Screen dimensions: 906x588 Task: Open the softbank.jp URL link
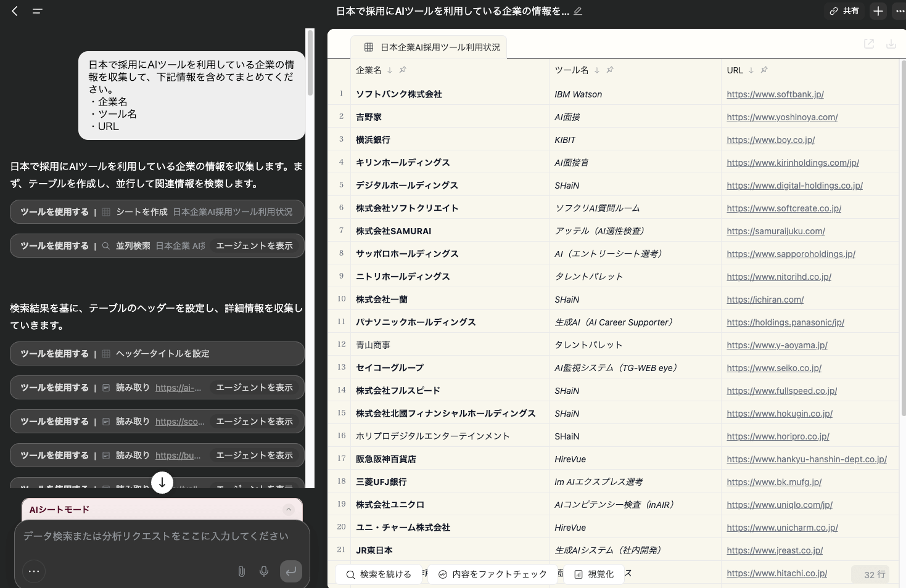click(775, 94)
